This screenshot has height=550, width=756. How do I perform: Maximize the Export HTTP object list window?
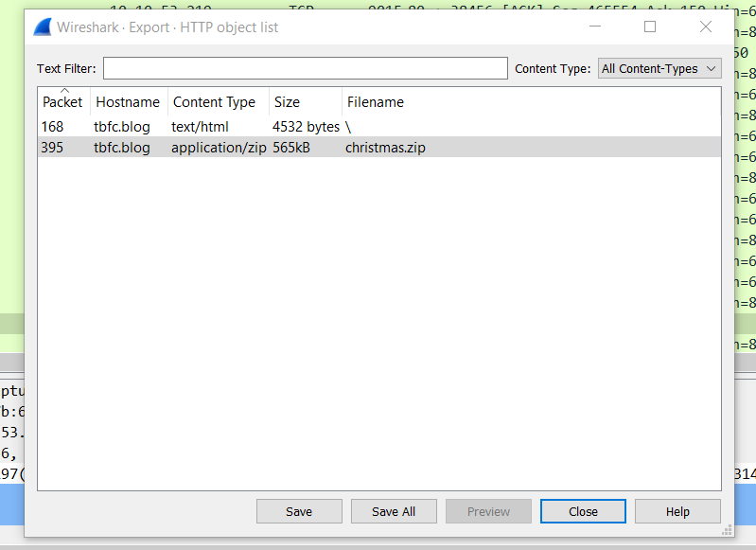pos(650,27)
